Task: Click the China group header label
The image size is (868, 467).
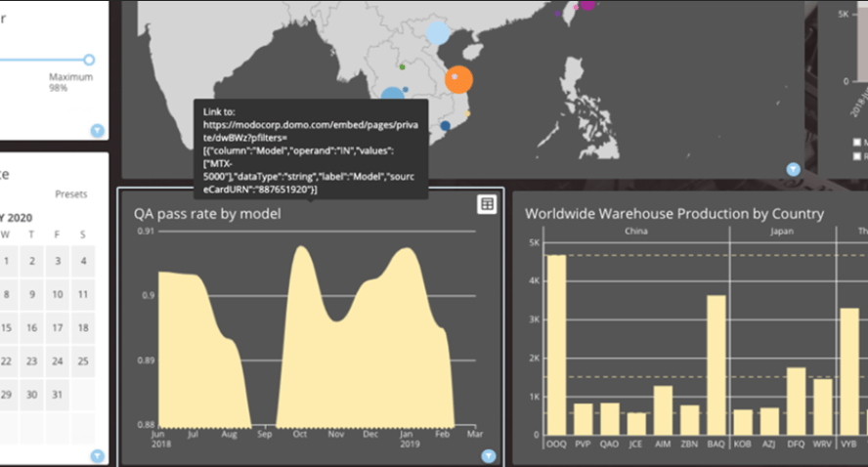Action: pyautogui.click(x=636, y=232)
